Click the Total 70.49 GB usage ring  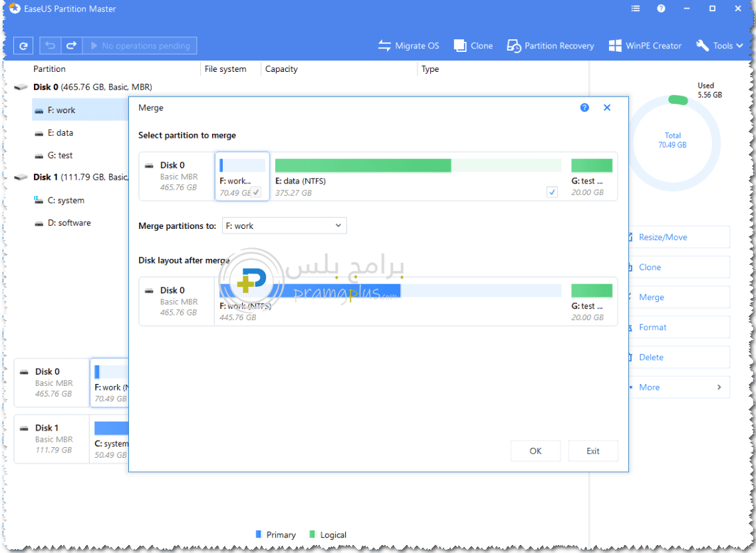point(674,143)
